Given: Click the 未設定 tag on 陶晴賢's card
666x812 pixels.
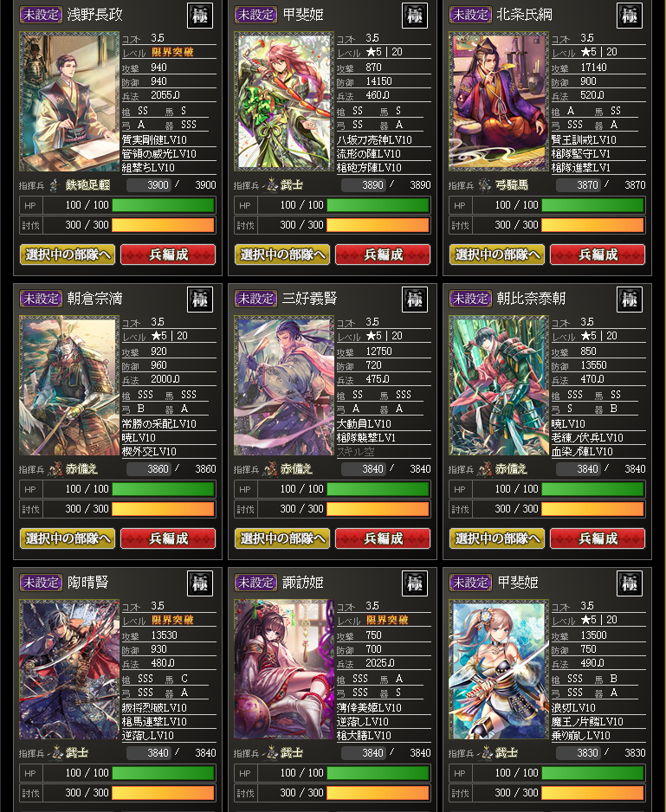Looking at the screenshot, I should [x=41, y=582].
